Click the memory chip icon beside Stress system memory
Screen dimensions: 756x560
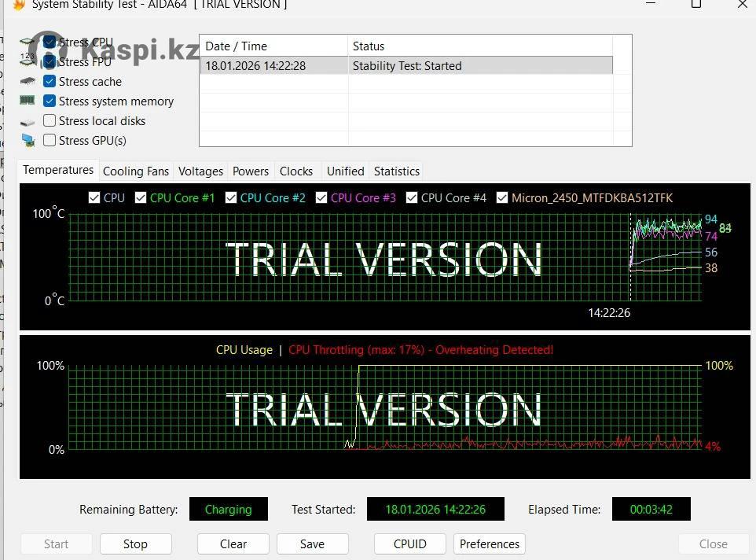(x=28, y=101)
